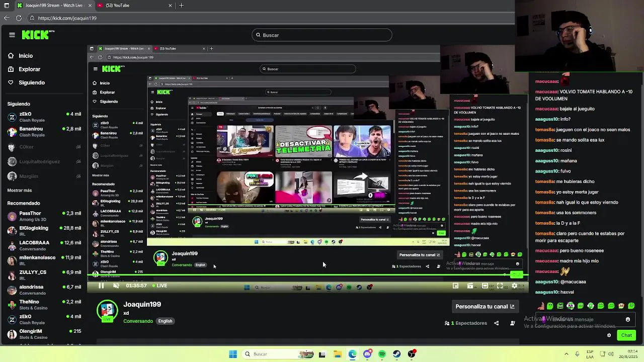Screen dimensions: 644x362
Task: Click the address bar URL kick.com/joaquin199
Action: tap(67, 18)
